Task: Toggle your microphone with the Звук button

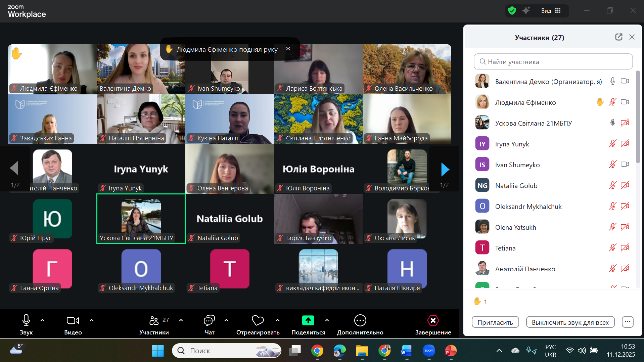Action: pos(26,324)
